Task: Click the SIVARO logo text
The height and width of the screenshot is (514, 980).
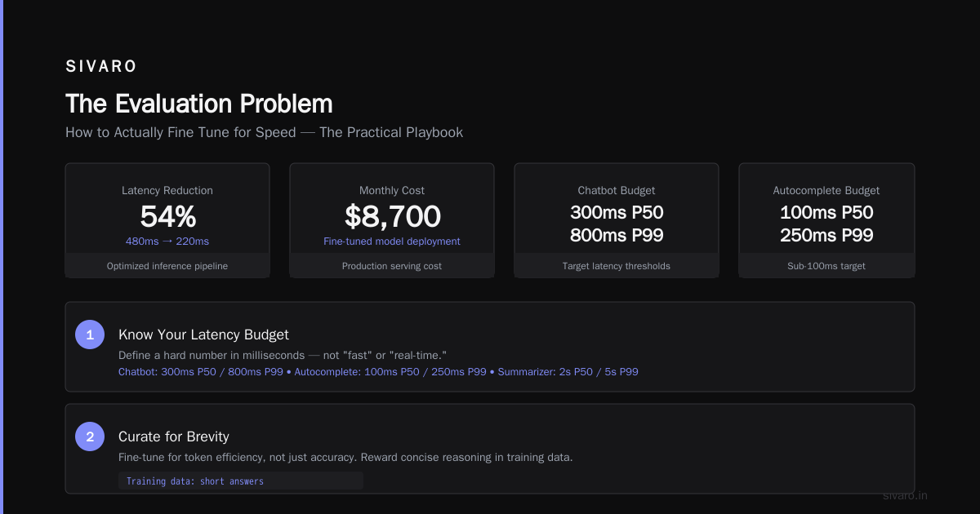Action: [x=102, y=67]
